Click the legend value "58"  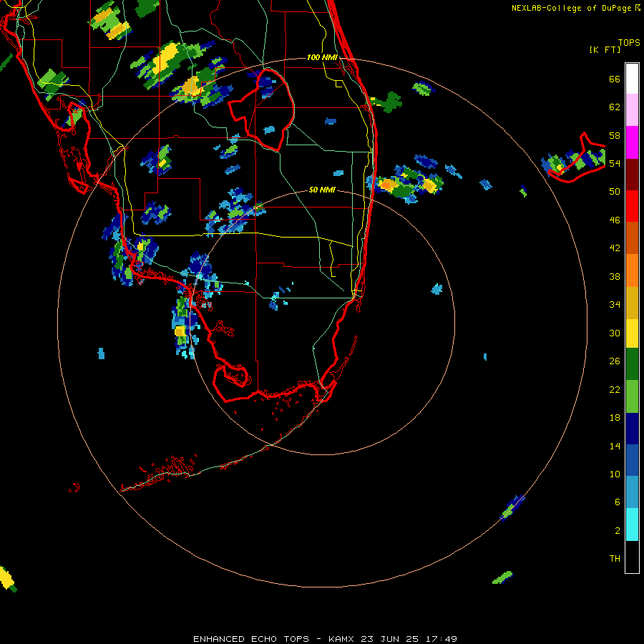(615, 135)
